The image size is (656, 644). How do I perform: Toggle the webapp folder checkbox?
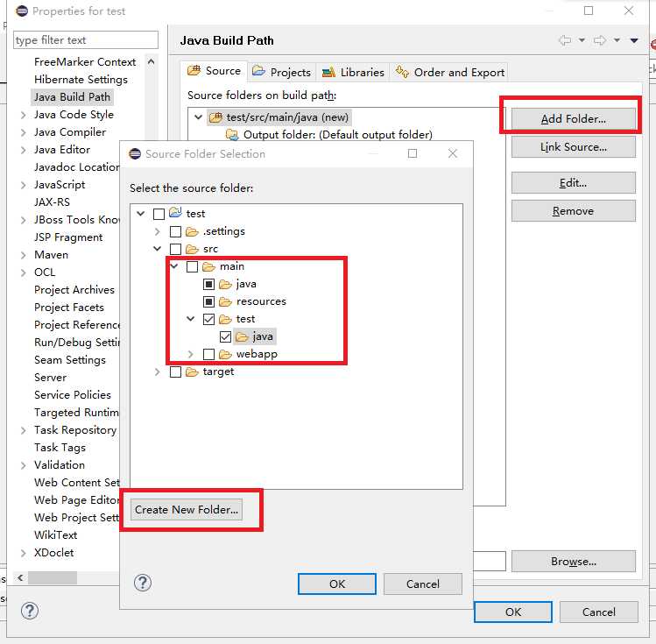[208, 355]
